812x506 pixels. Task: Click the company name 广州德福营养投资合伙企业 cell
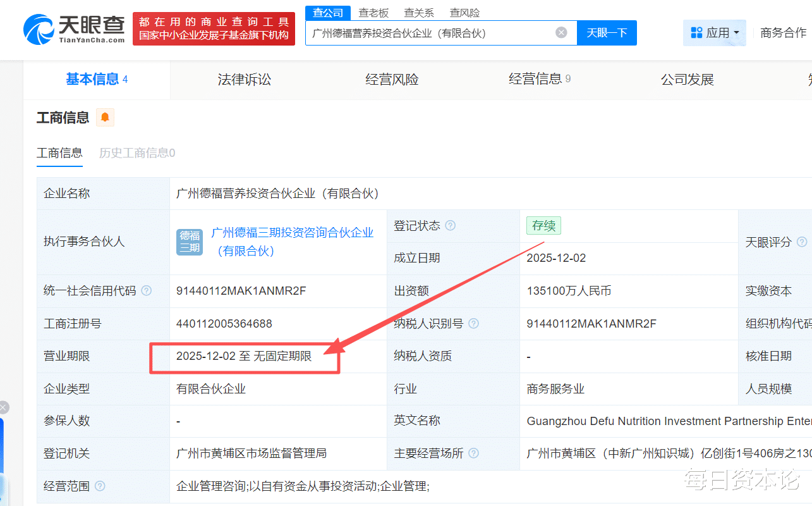(277, 194)
